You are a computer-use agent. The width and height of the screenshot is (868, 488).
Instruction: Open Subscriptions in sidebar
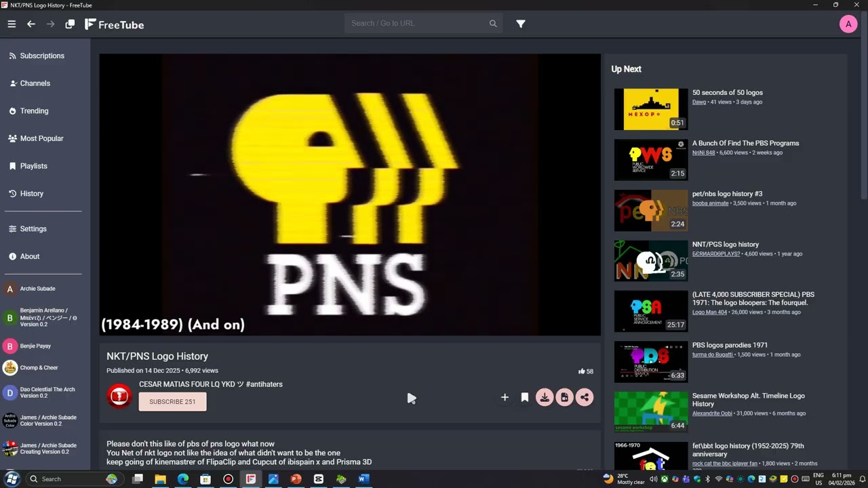click(x=42, y=56)
